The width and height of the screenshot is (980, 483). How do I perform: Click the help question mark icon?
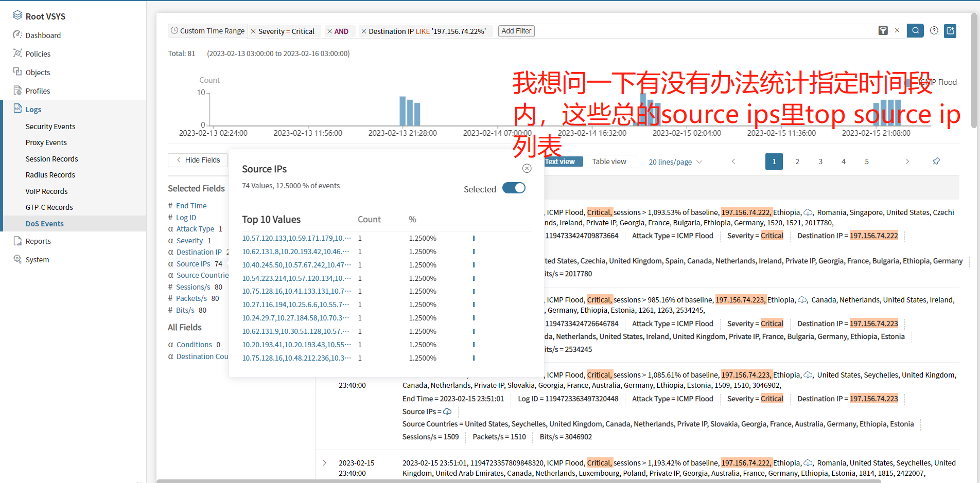(x=934, y=31)
